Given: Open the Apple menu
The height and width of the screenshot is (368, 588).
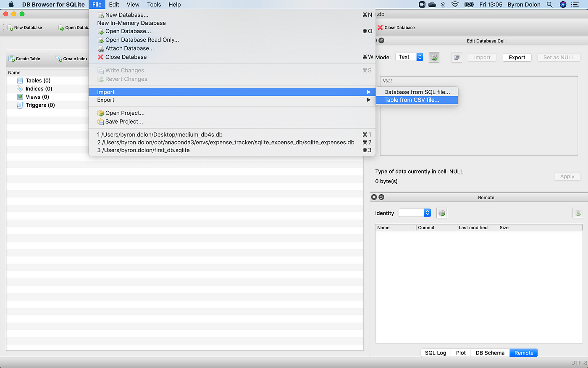Looking at the screenshot, I should [11, 5].
